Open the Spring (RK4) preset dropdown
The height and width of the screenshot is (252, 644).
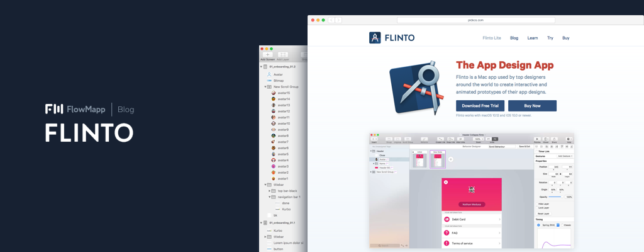550,225
